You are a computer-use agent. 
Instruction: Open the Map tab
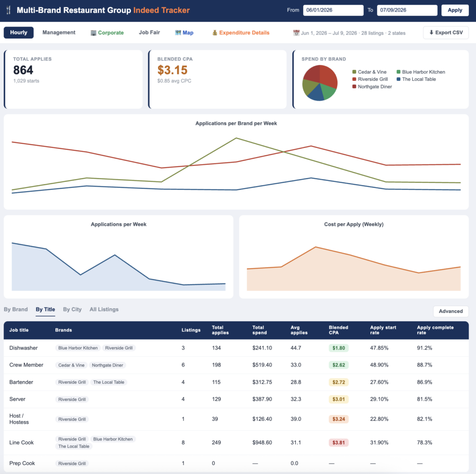184,33
